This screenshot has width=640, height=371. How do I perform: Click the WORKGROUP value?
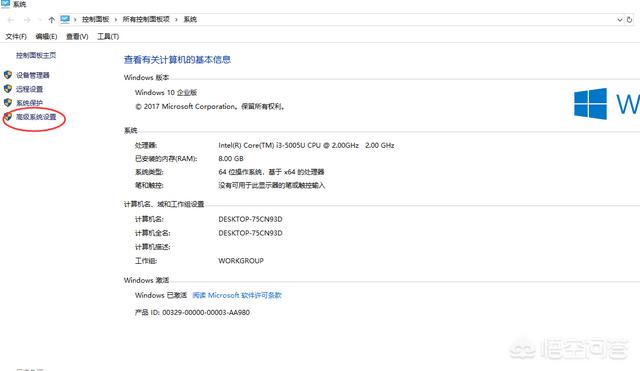[x=241, y=261]
